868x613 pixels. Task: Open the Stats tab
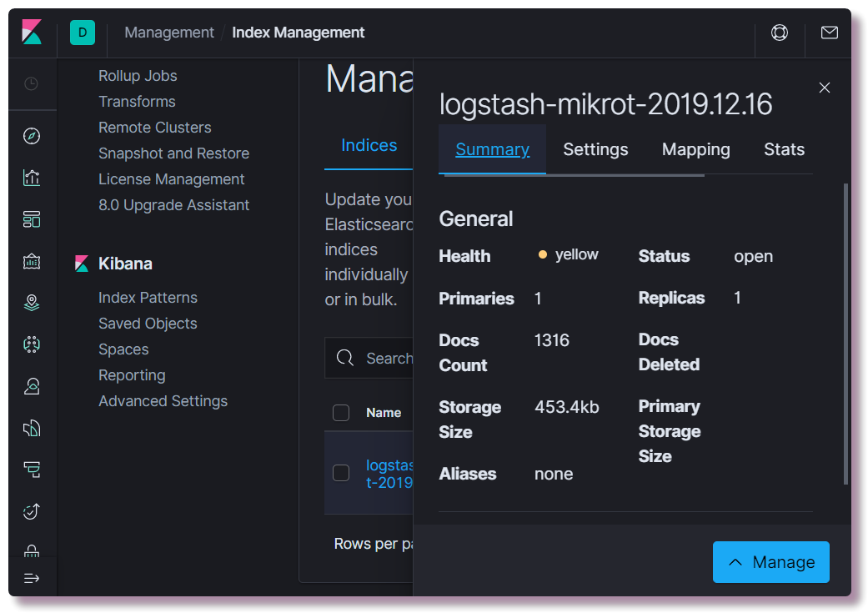point(784,149)
